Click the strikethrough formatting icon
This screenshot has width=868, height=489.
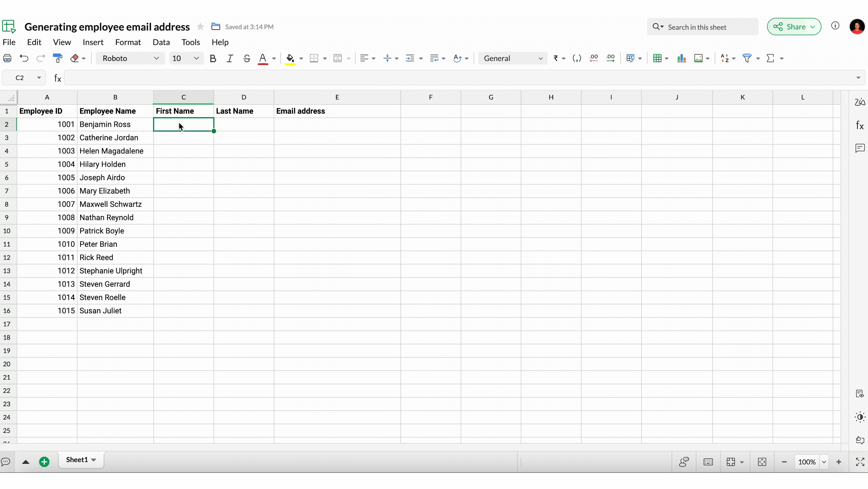247,59
